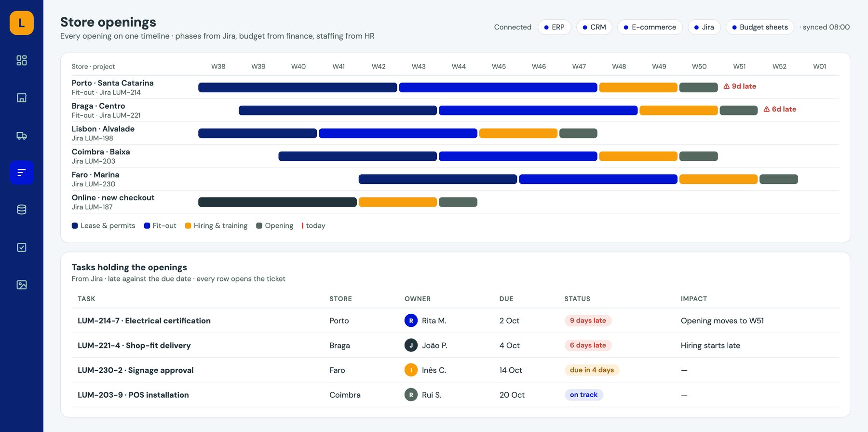Select Coimbra's grey Opening bar

[699, 156]
